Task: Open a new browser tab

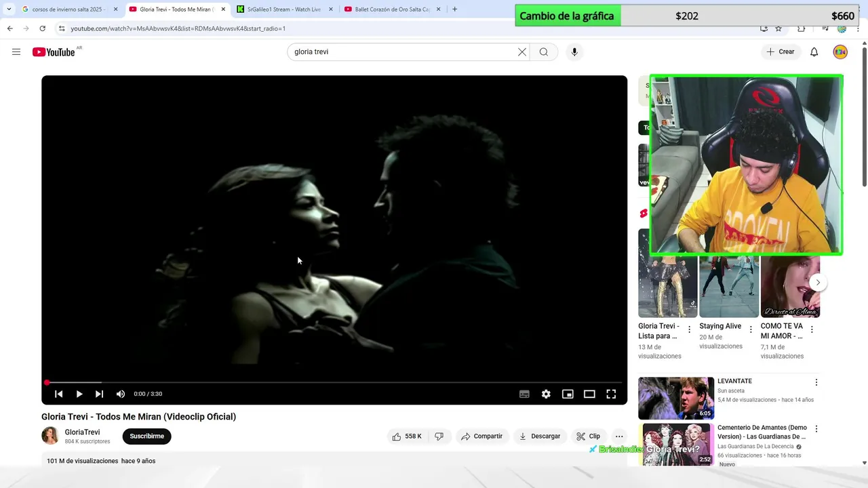Action: tap(454, 9)
